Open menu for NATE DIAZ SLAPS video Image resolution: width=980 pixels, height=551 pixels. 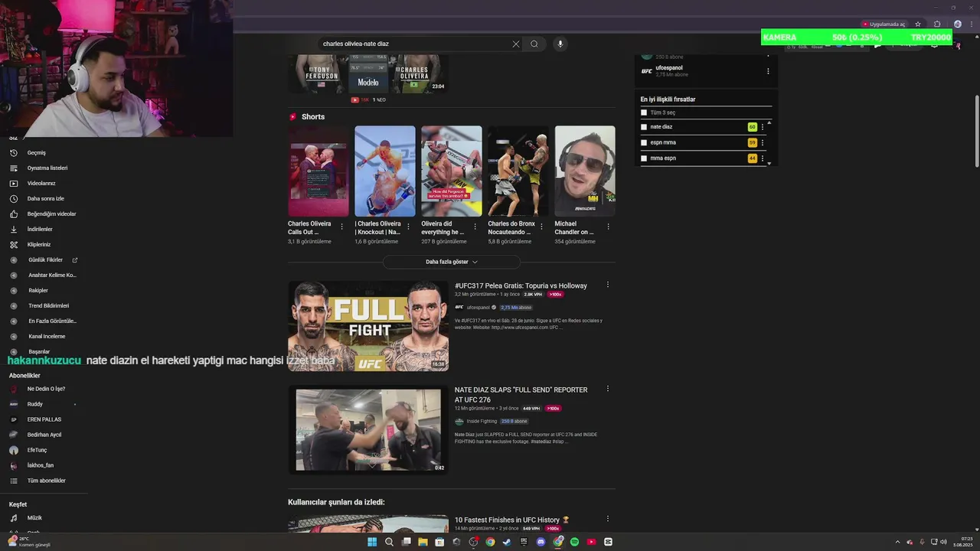click(x=608, y=389)
